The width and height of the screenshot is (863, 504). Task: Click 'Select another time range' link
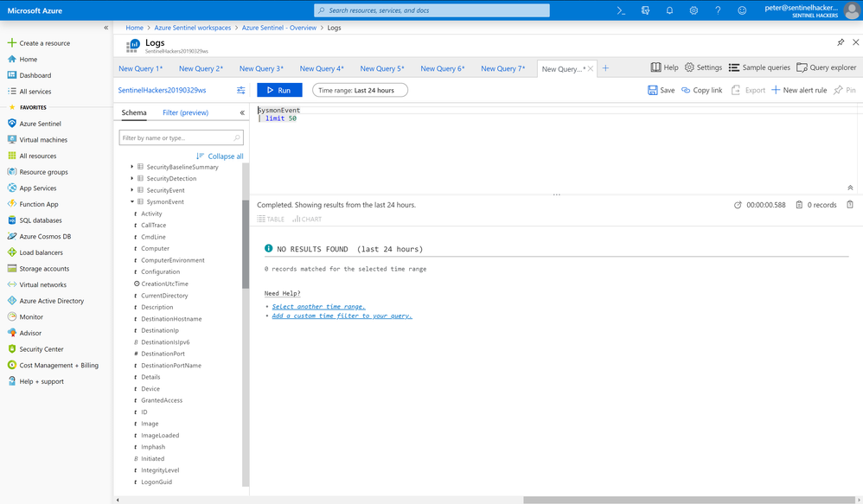coord(319,307)
